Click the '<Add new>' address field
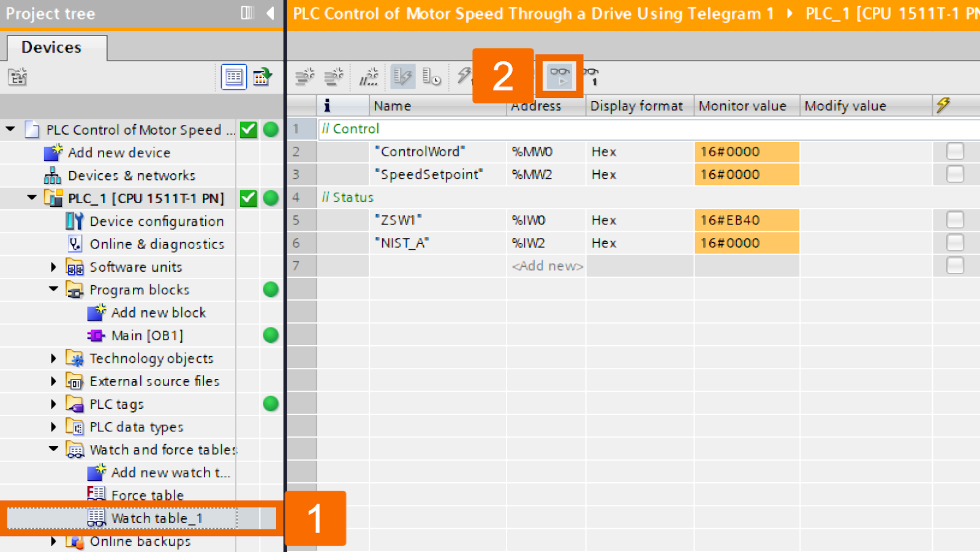 coord(547,266)
